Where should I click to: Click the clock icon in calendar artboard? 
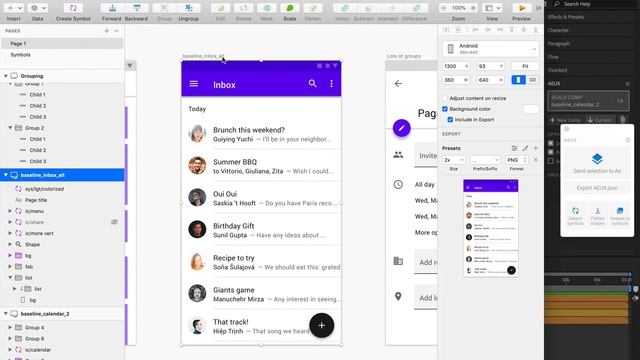click(x=398, y=184)
